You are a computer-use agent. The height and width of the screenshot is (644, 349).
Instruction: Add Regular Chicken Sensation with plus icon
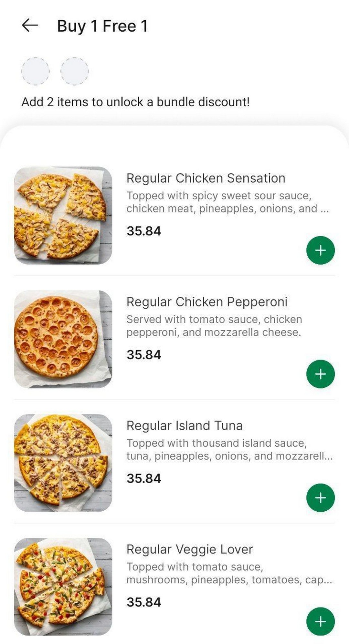coord(320,250)
